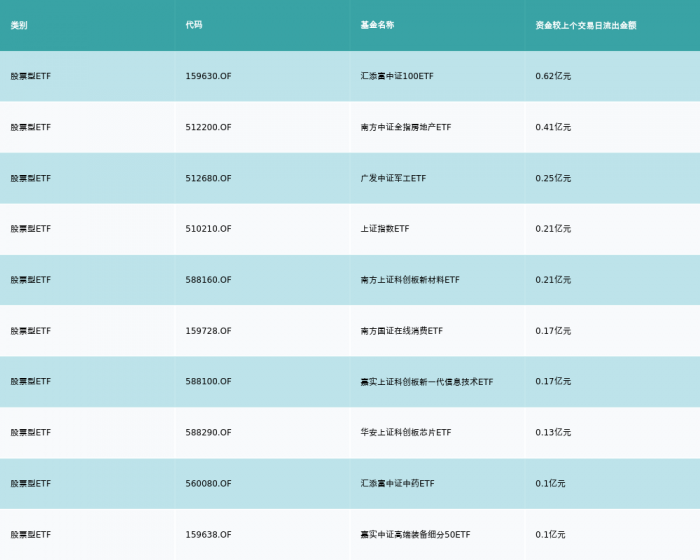Image resolution: width=700 pixels, height=560 pixels.
Task: Select 0.1亿元 in the 560080.OF row
Action: pos(550,484)
